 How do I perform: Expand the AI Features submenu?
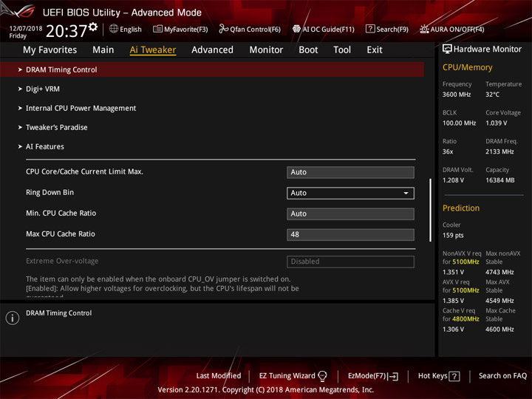click(x=45, y=146)
